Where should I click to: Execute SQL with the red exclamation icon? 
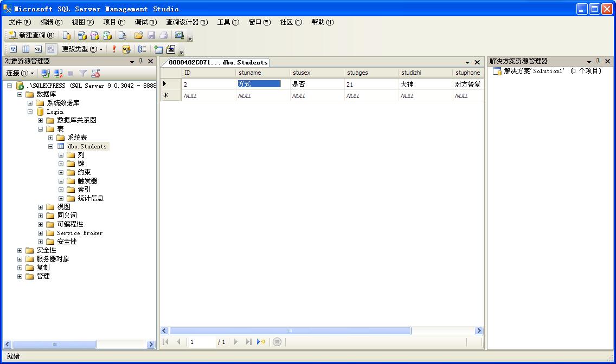(x=114, y=49)
